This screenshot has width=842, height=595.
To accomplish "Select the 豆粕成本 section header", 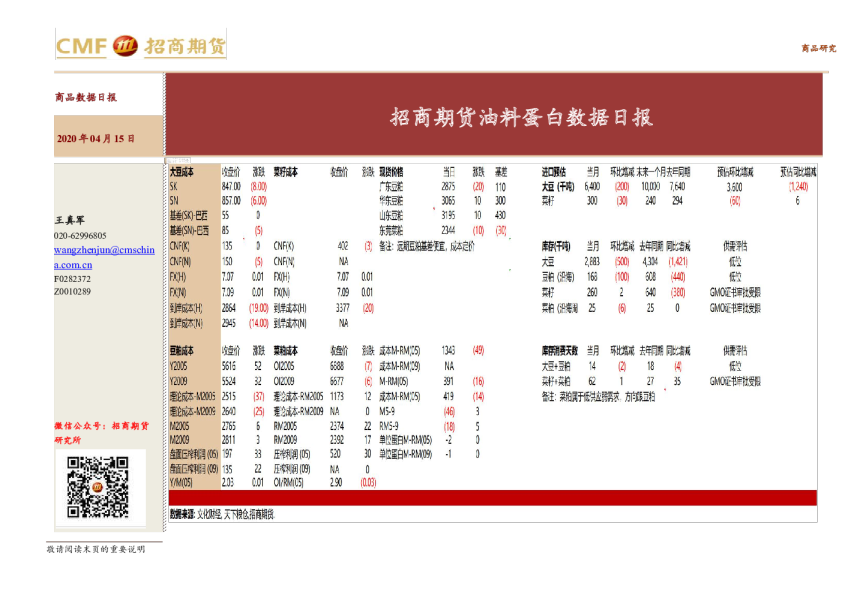I will tap(182, 352).
